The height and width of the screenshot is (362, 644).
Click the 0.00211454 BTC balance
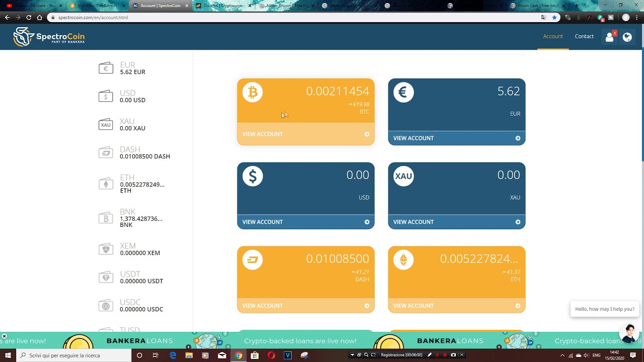pos(338,92)
